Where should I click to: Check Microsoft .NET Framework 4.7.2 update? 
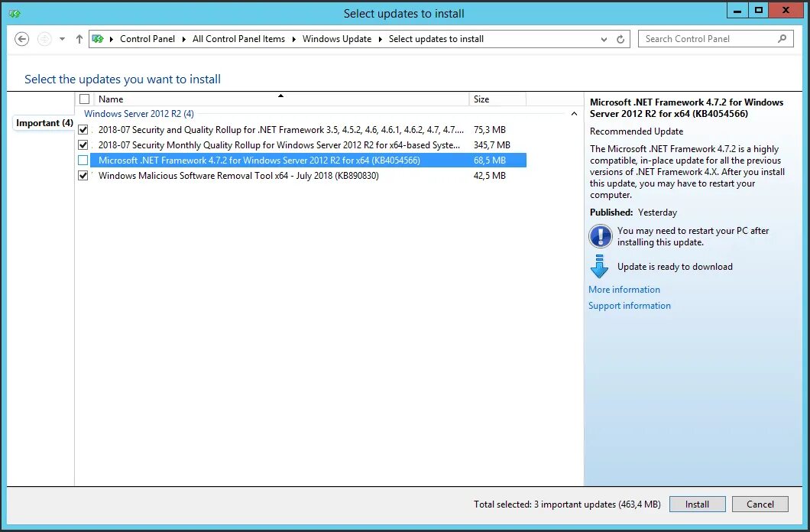(83, 160)
